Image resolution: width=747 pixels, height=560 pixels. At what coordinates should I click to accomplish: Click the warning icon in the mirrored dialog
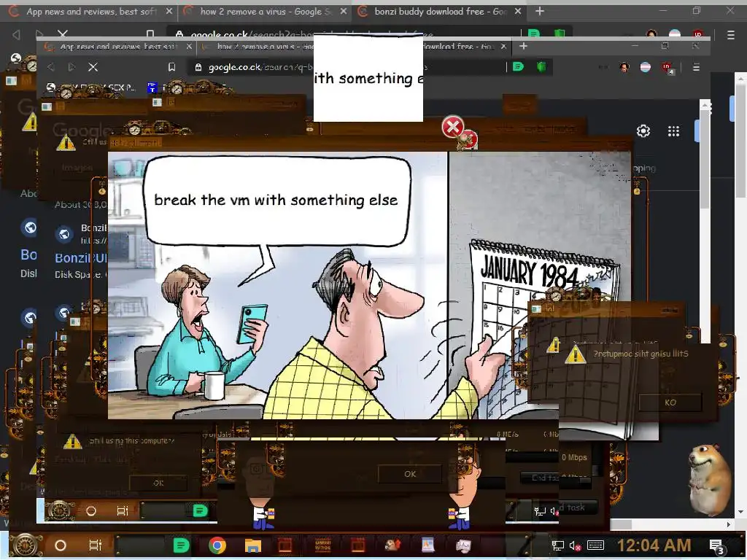pos(575,354)
